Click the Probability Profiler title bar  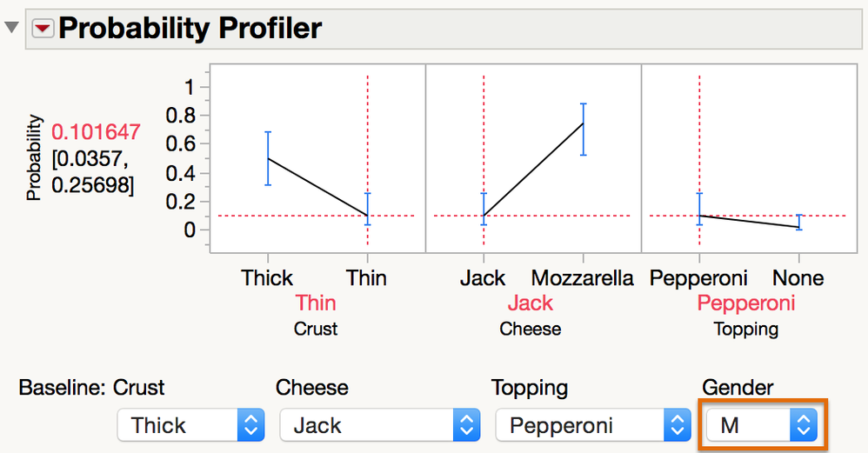coord(444,28)
